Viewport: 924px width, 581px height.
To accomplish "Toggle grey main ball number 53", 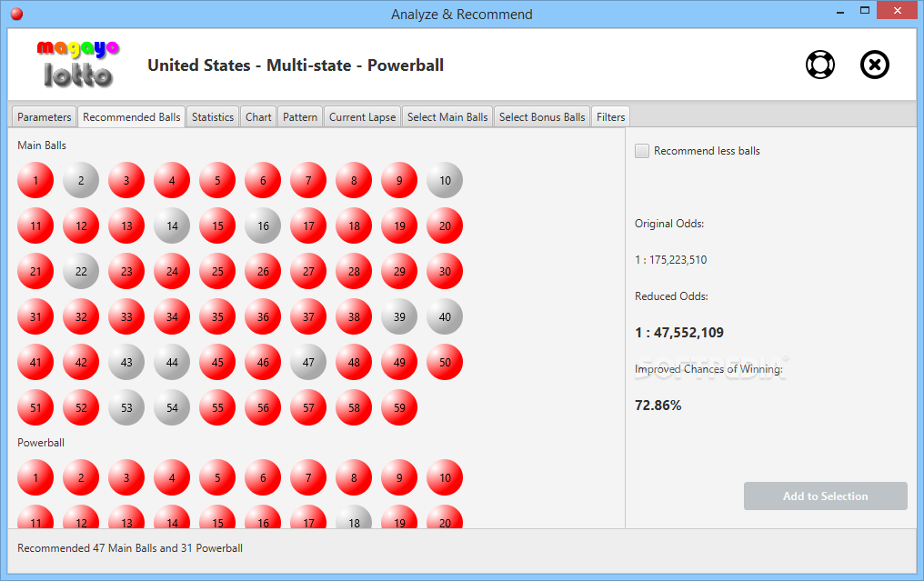I will tap(126, 407).
